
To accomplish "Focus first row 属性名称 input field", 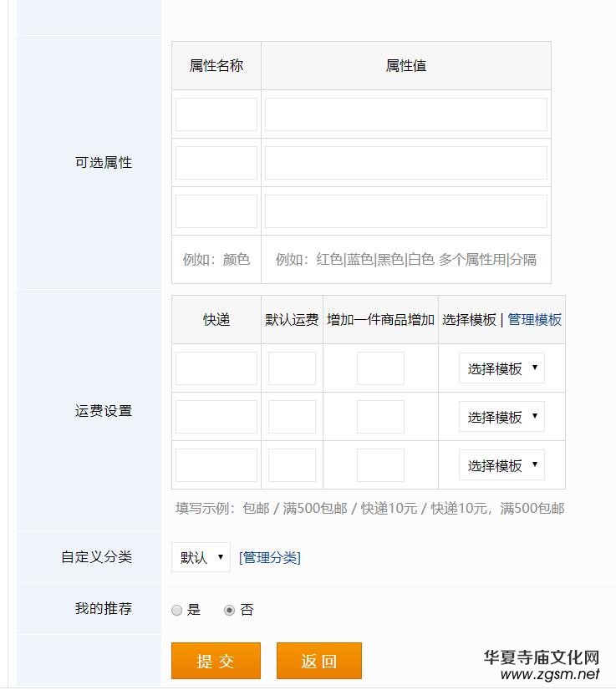I will [x=216, y=114].
